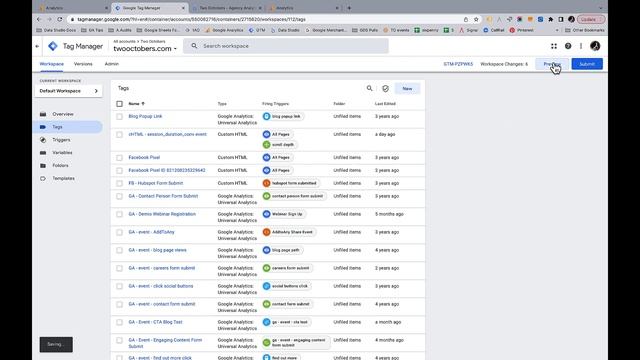The width and height of the screenshot is (640, 360).
Task: Open GA - event - contact form submit tag
Action: [x=162, y=304]
